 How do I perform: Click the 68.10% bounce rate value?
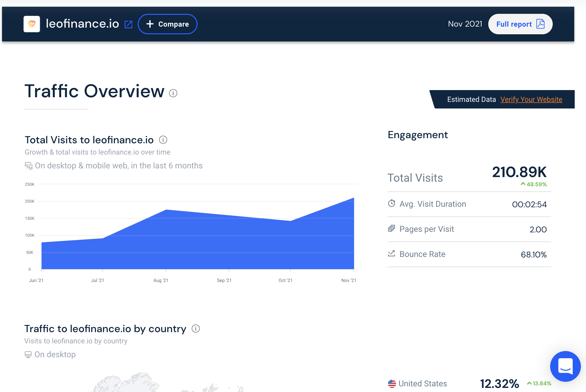[534, 255]
